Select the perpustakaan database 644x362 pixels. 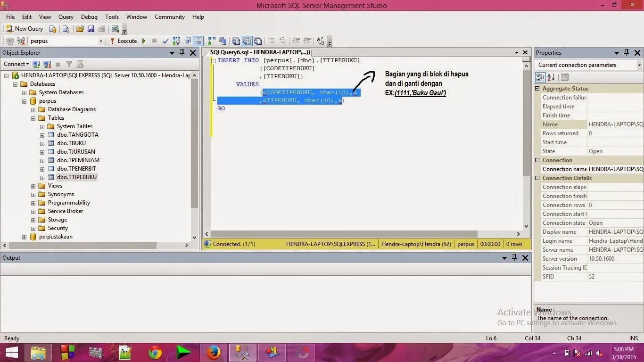[x=56, y=237]
